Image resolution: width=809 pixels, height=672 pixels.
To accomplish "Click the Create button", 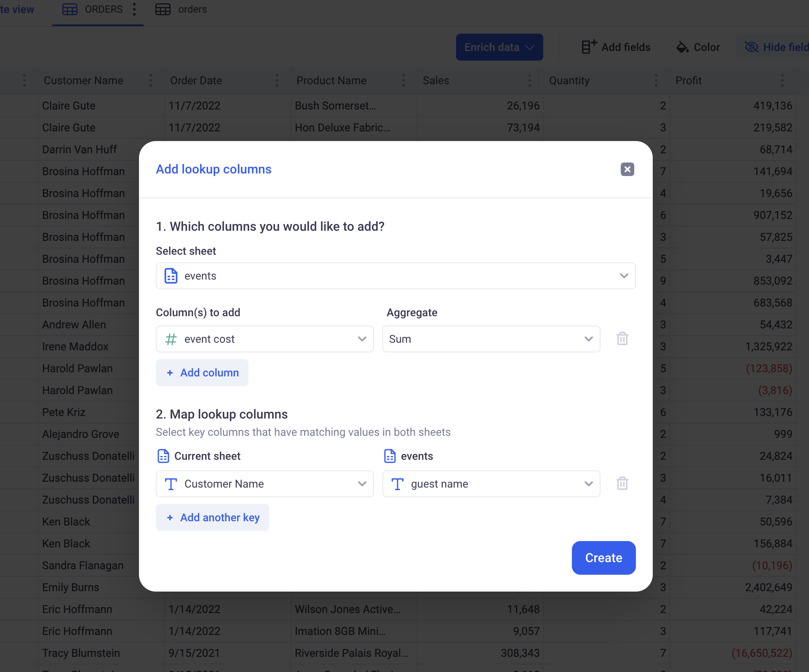I will [603, 557].
